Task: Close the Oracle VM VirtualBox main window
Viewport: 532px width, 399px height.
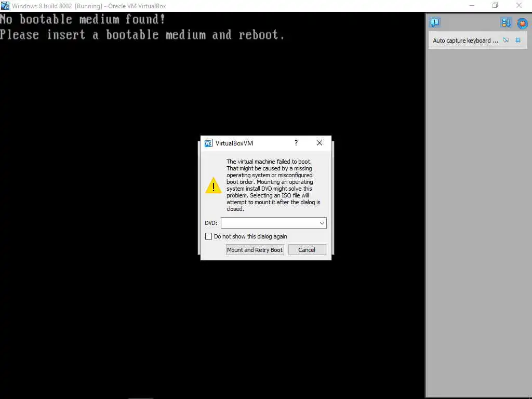Action: coord(519,5)
